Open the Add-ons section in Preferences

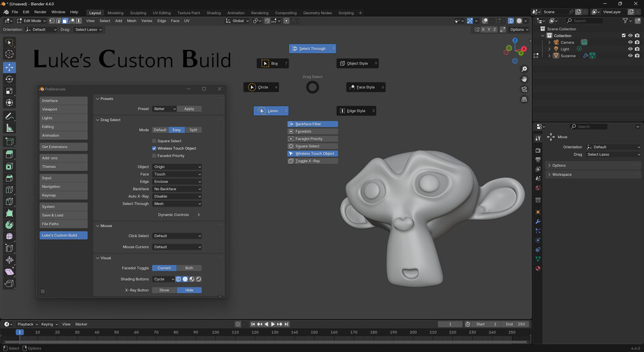click(x=63, y=158)
